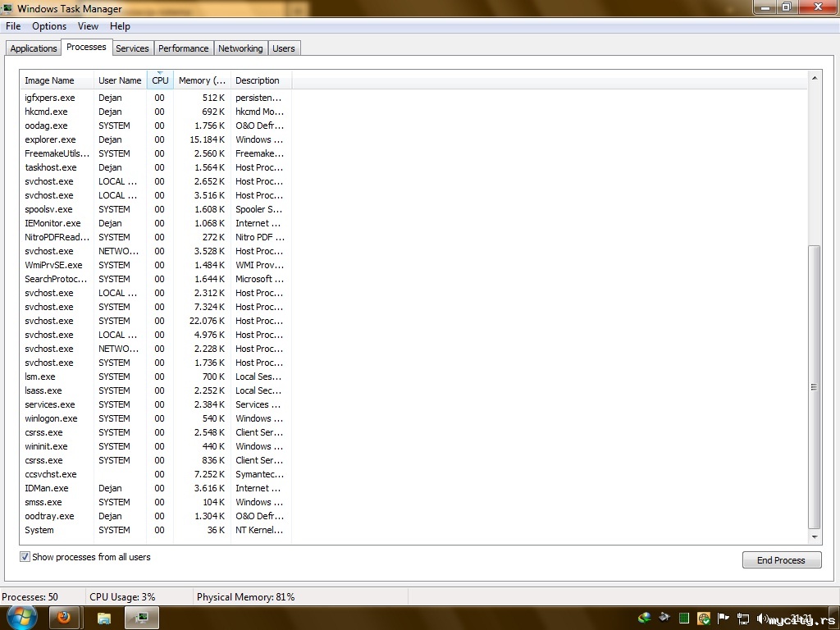
Task: Open Norton security tray icon
Action: pos(704,619)
